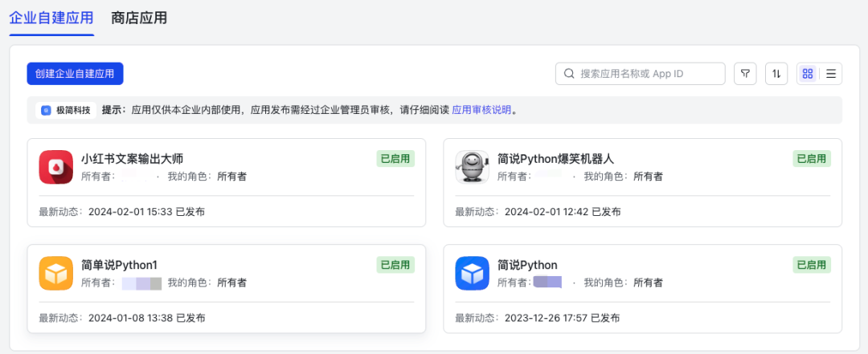Click 已启用 badge on 简说Python card

[x=812, y=264]
